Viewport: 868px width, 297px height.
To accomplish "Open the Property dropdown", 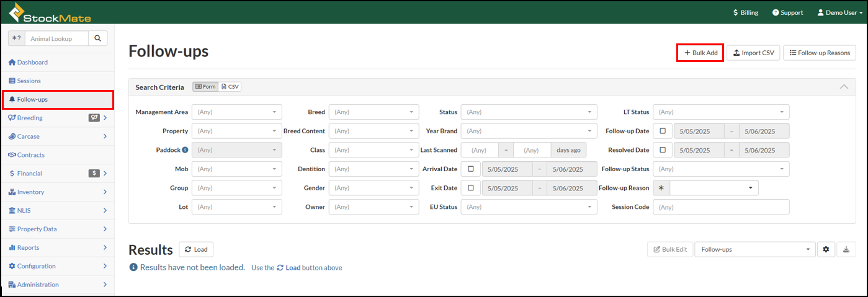I will 237,131.
